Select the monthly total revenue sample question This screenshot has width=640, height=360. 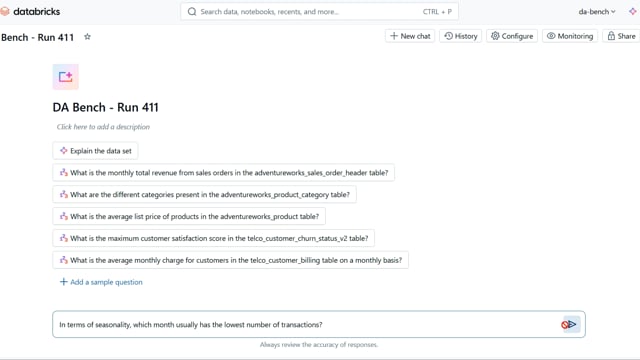coord(224,173)
